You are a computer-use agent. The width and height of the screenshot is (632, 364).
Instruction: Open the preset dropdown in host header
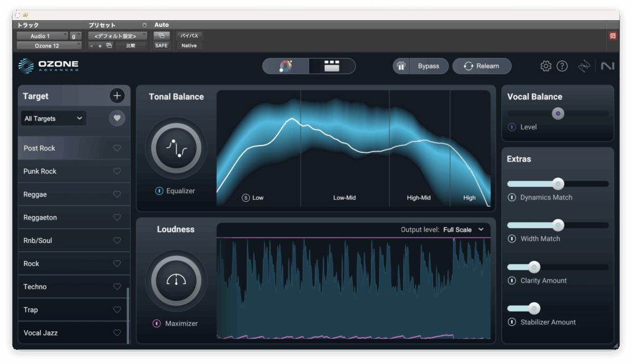tap(117, 36)
